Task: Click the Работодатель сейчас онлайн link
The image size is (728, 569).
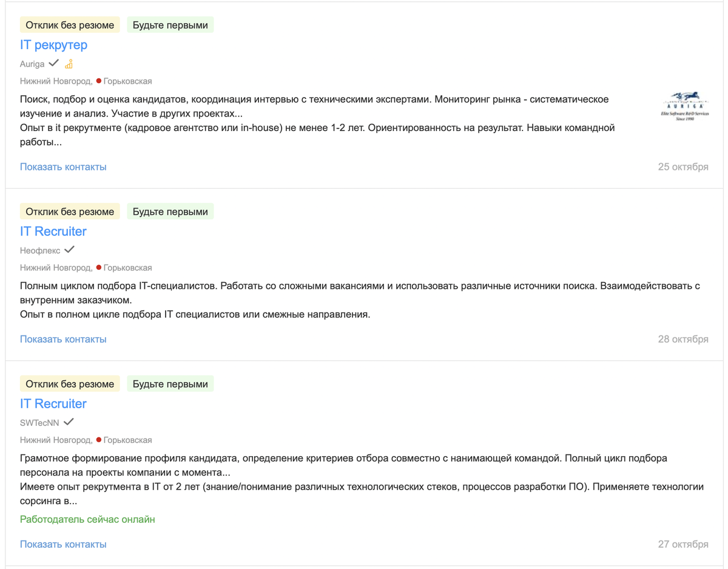Action: 87,519
